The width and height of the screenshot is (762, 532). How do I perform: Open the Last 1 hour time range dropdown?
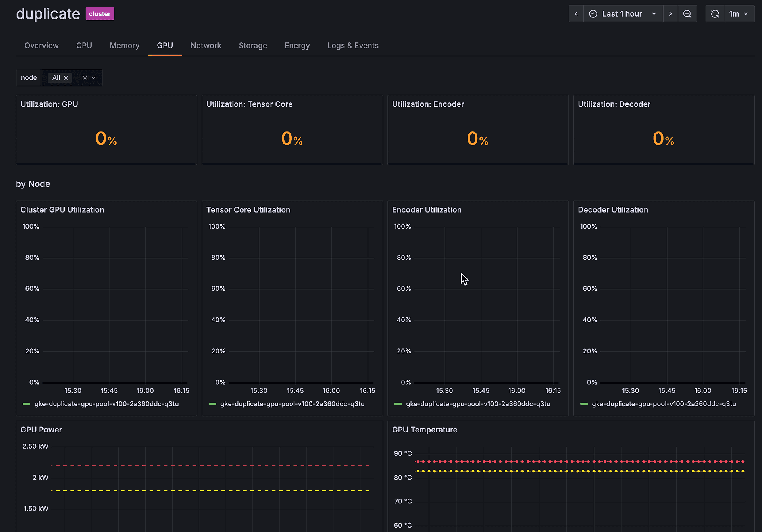[x=622, y=13]
